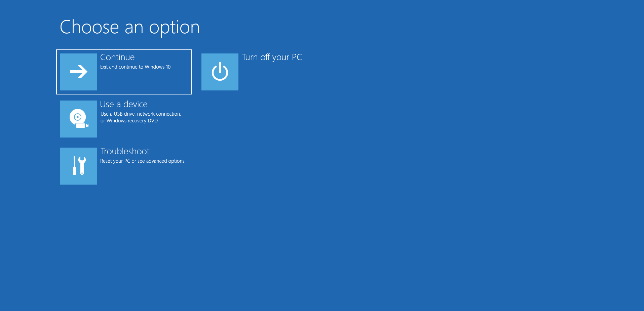Click the Reset your PC description text
This screenshot has height=311, width=644.
[x=142, y=161]
